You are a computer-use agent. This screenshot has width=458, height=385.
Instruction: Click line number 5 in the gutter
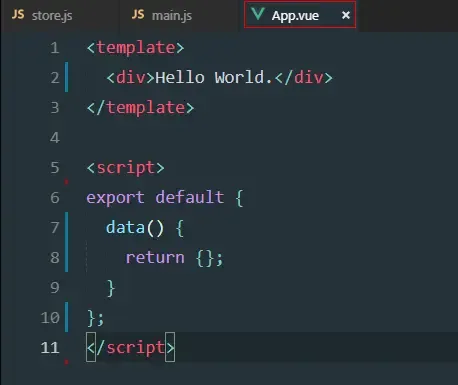[55, 168]
